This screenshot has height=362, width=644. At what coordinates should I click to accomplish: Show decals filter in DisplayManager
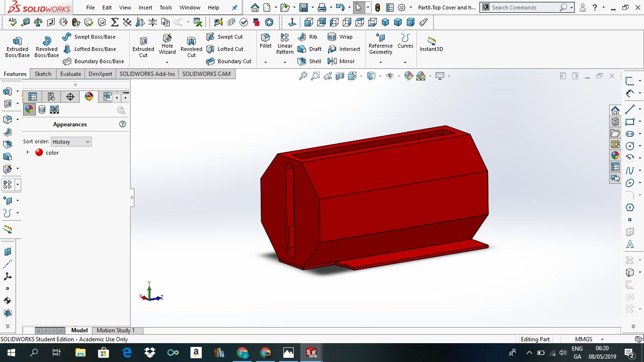42,109
